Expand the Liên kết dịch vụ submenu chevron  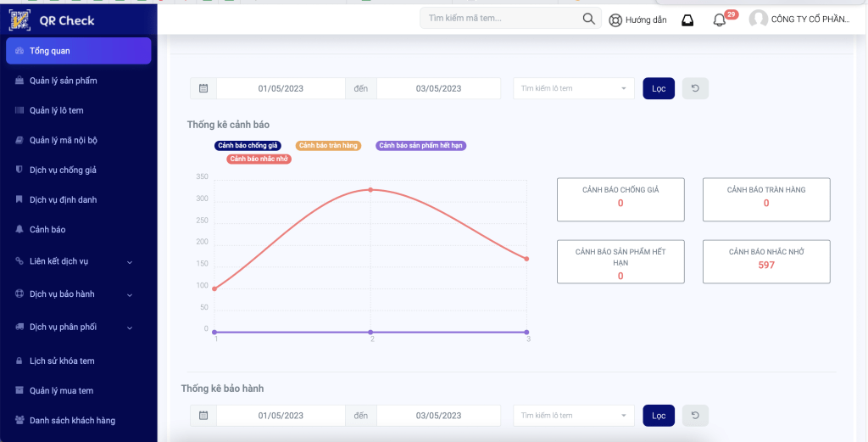click(x=130, y=262)
